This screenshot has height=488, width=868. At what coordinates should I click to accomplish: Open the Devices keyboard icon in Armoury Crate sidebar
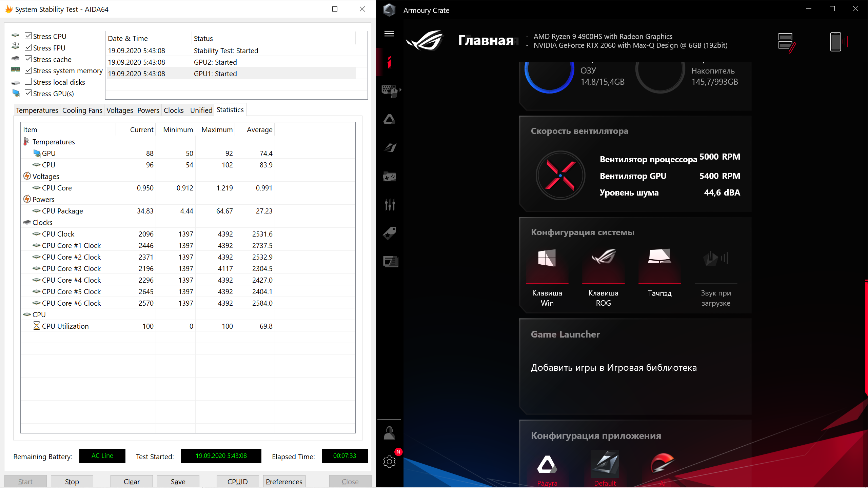tap(390, 91)
